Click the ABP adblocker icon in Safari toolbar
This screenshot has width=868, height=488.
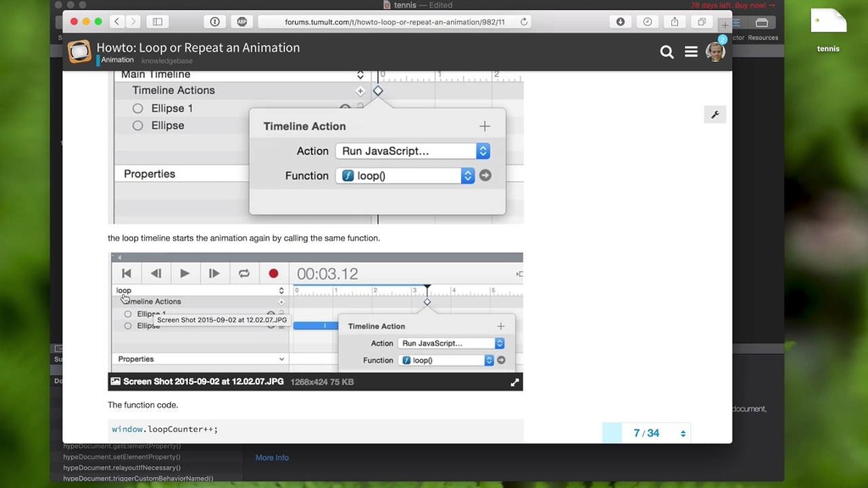pos(242,21)
